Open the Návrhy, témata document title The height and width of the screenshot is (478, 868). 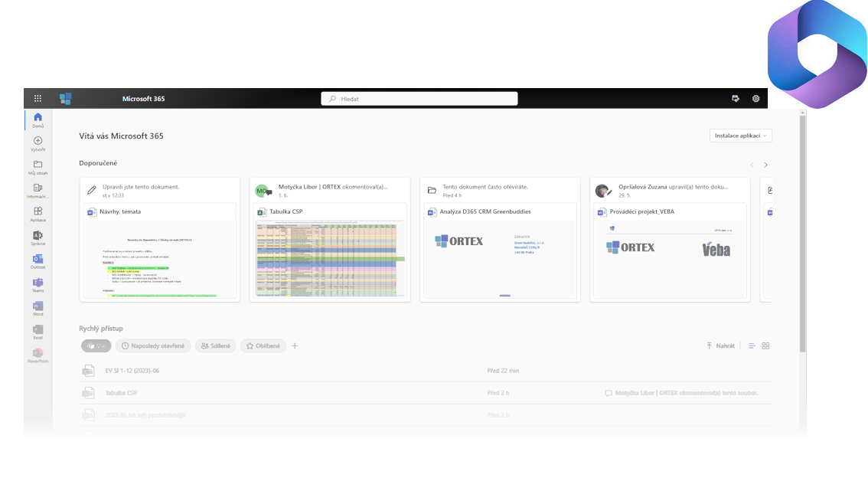(120, 211)
